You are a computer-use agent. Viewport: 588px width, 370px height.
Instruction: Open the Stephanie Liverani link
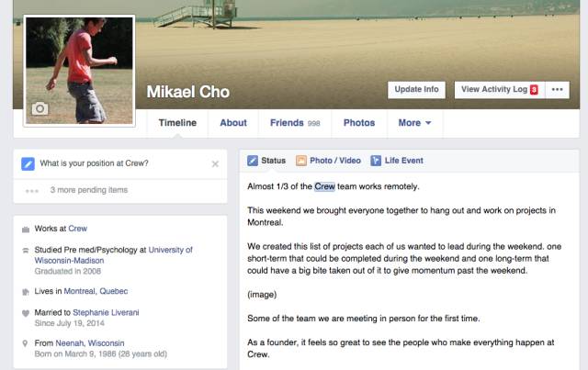coord(106,312)
